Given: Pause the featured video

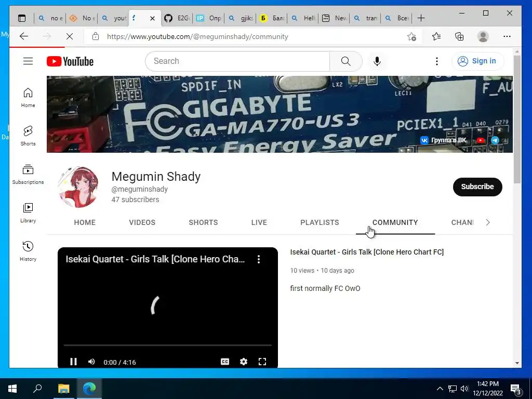Looking at the screenshot, I should click(73, 362).
